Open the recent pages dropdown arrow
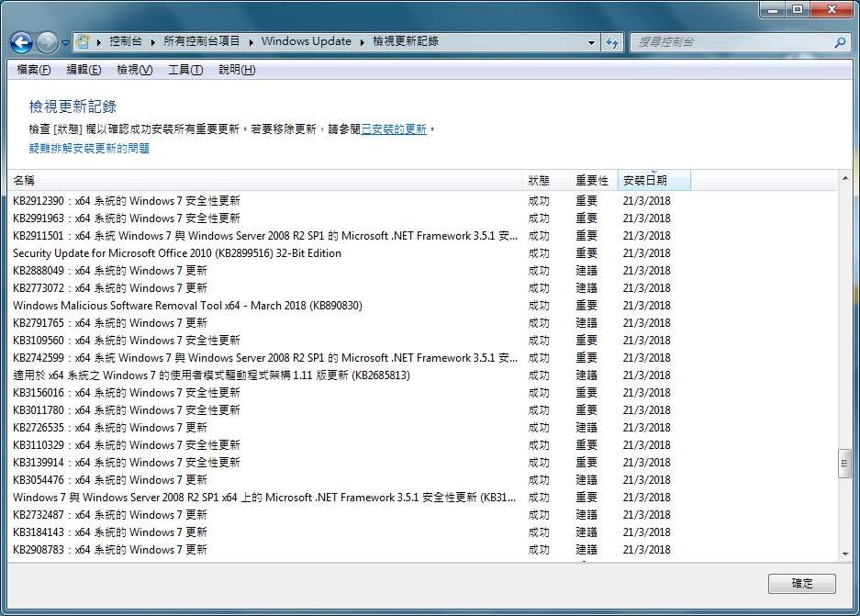The width and height of the screenshot is (860, 616). (x=65, y=43)
